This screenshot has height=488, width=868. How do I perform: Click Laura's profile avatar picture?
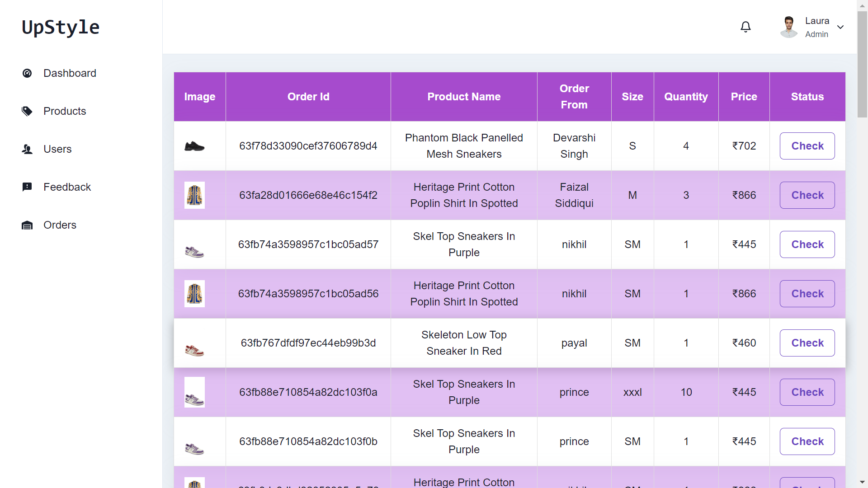click(x=788, y=27)
